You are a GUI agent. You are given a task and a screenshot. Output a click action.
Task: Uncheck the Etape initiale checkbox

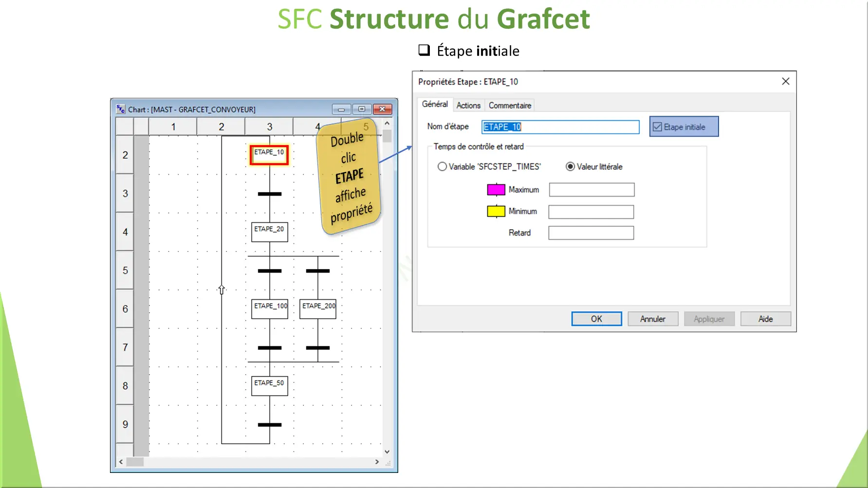(x=657, y=127)
